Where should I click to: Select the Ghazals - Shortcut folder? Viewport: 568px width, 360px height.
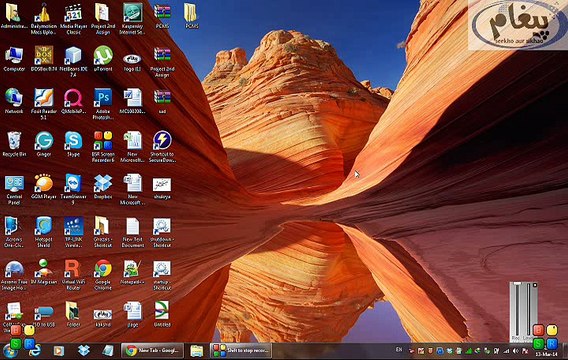coord(103,232)
